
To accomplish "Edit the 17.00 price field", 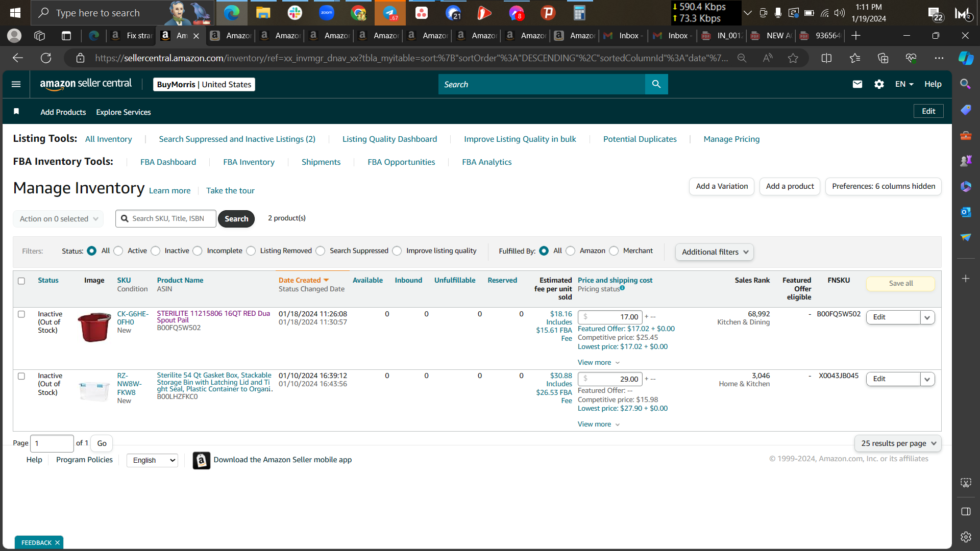I will point(610,317).
